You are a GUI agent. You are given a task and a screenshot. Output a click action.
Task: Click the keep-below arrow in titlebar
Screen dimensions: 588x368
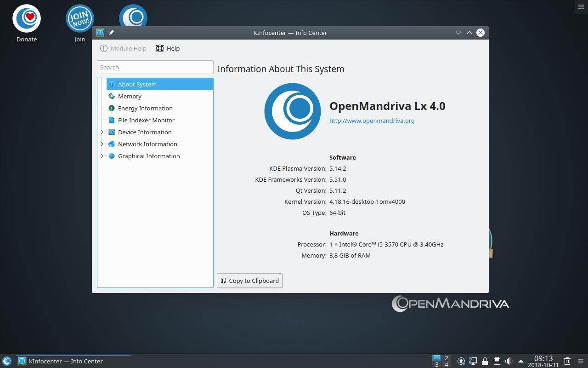[458, 33]
